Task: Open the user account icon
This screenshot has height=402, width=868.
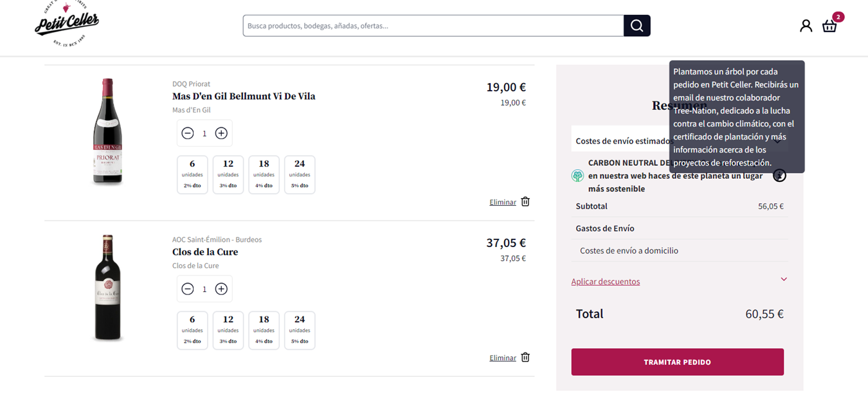Action: point(806,26)
